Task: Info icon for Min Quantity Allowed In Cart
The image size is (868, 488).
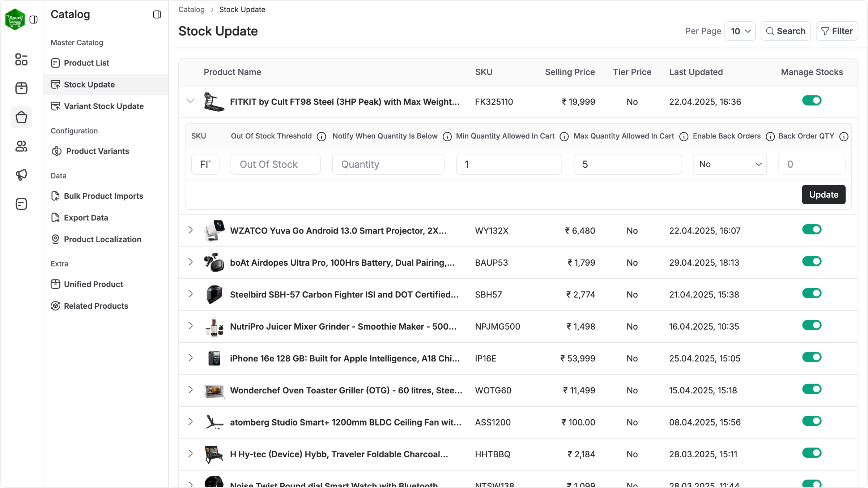Action: pyautogui.click(x=564, y=137)
